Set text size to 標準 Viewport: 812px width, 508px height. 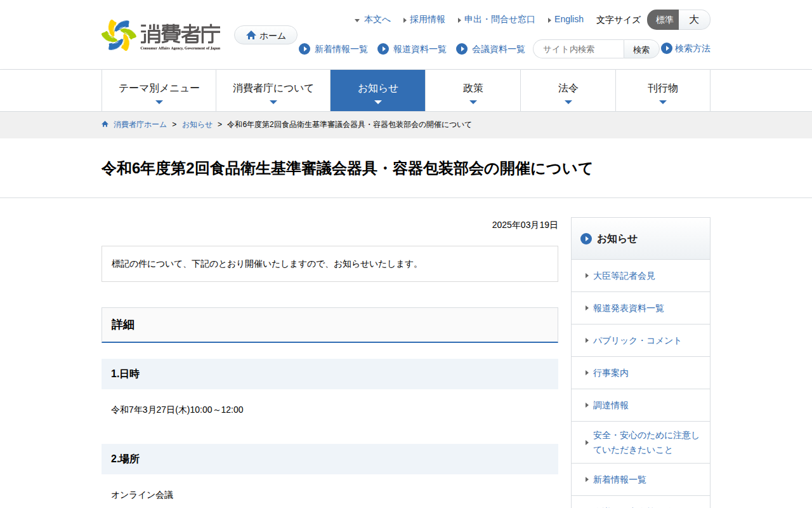(664, 20)
